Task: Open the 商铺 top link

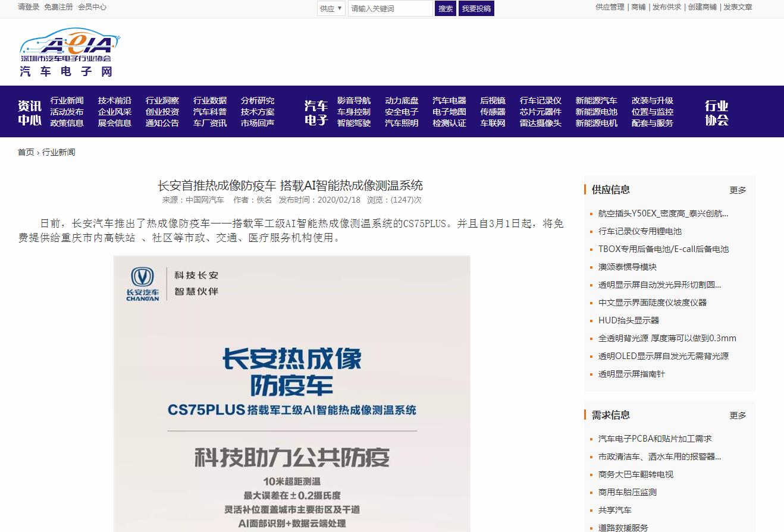Action: pos(638,7)
